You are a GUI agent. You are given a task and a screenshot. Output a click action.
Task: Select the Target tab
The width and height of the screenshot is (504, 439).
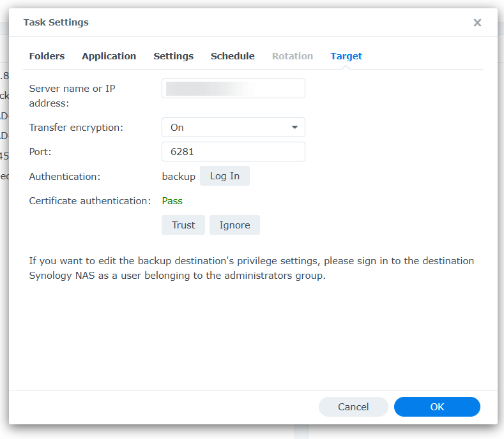[346, 56]
